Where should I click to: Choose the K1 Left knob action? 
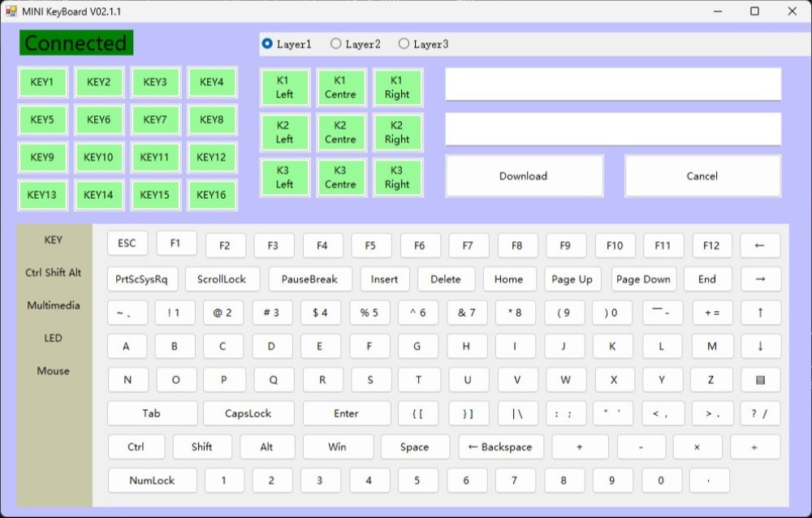tap(284, 87)
